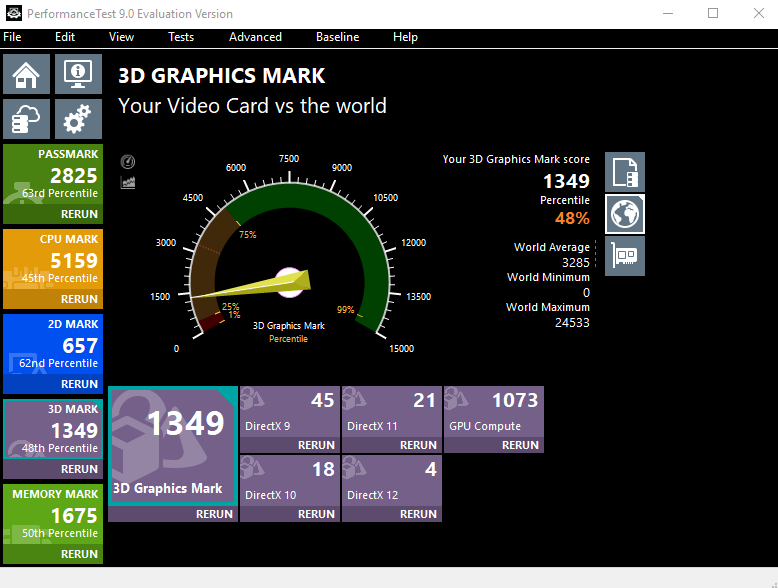Rerun the 3D Mark sidebar test
Image resolution: width=778 pixels, height=588 pixels.
point(79,469)
